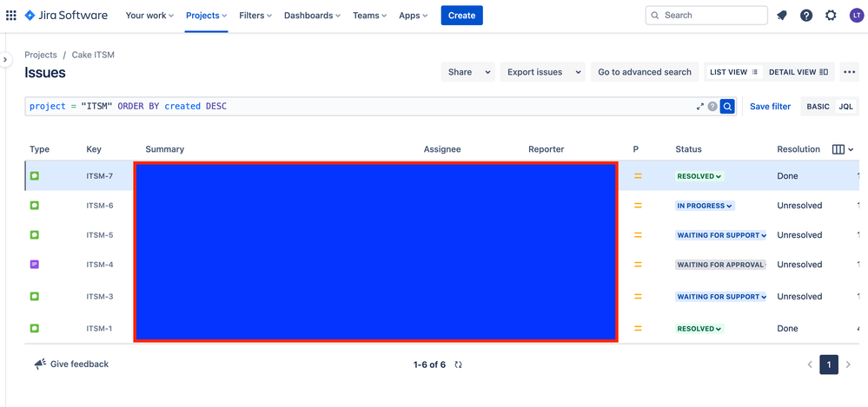Open the app switcher grid icon
Viewport: 868px width, 407px height.
coord(11,16)
